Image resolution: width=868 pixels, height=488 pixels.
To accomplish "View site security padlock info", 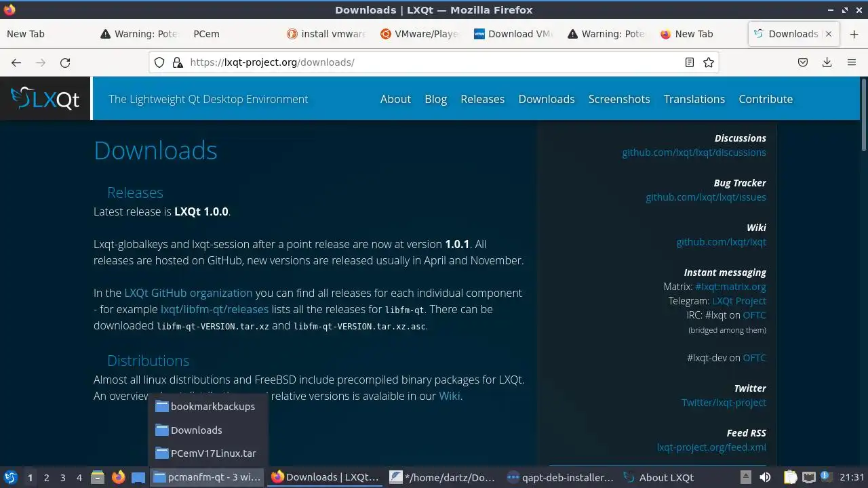I will (178, 62).
